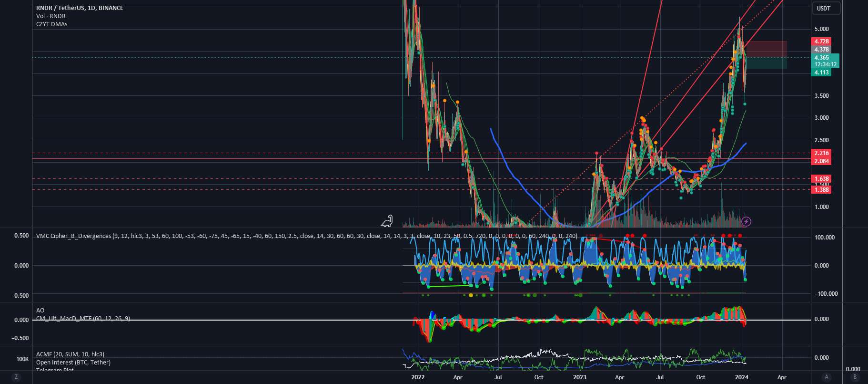Click the 2024 time axis label
This screenshot has height=384, width=868.
(742, 377)
